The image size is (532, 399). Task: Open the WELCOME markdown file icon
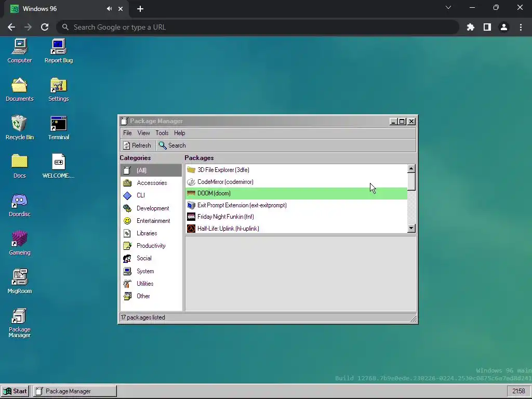tap(58, 166)
